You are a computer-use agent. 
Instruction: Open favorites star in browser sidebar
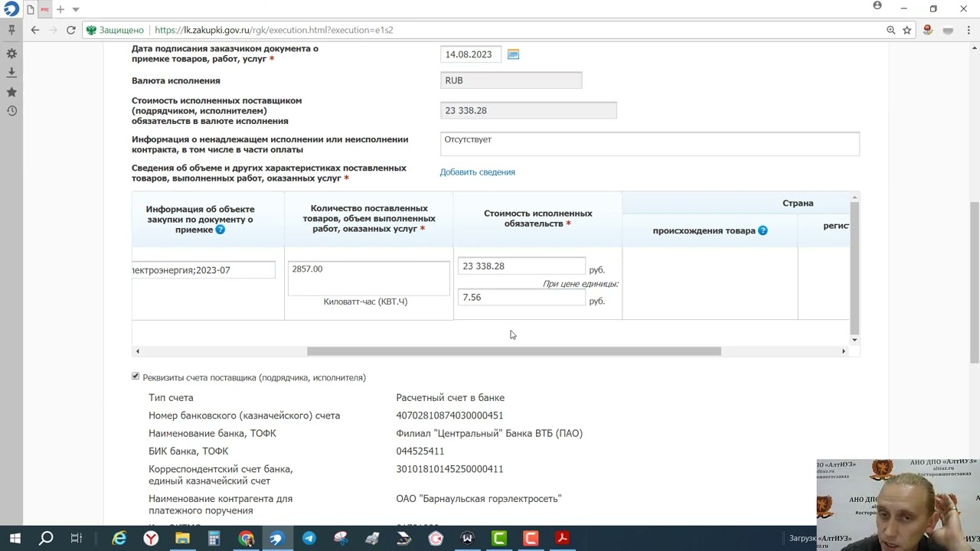point(11,92)
